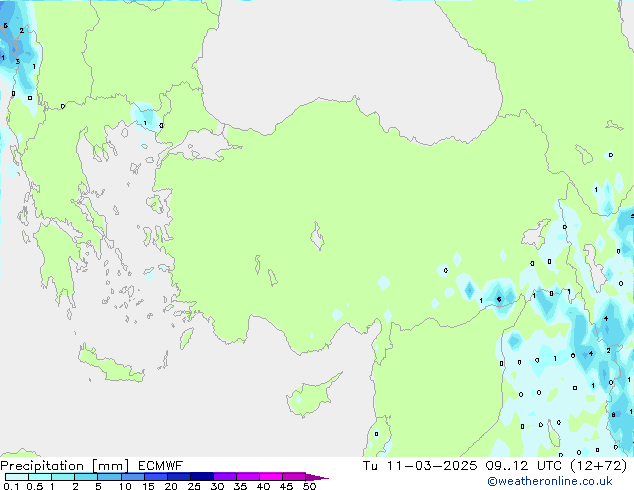Select the 30–35 mm violet legend swatch
Screen dimensions: 634x490
click(x=225, y=477)
